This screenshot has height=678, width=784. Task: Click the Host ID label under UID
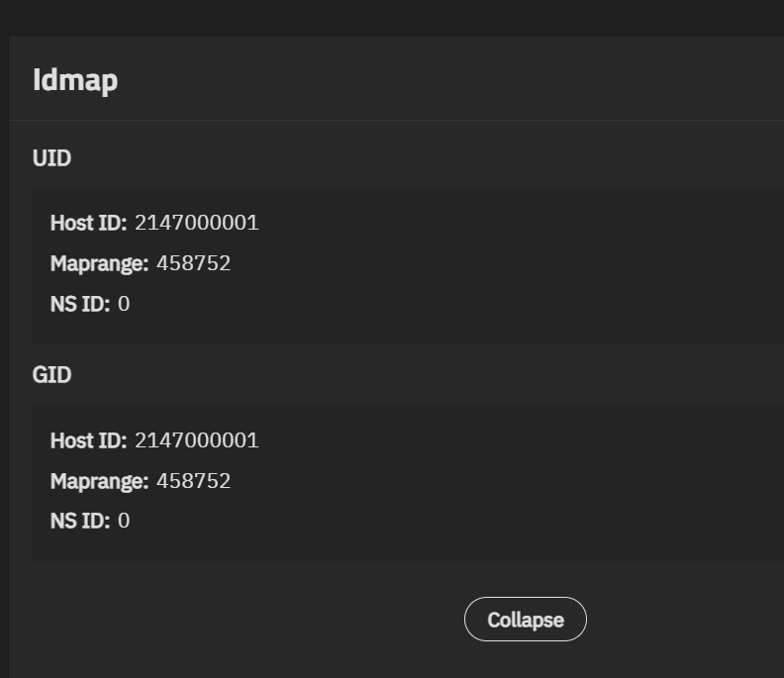coord(88,223)
